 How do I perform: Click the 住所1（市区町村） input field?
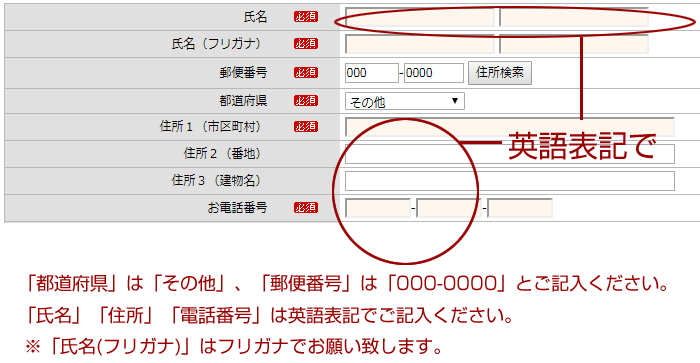pos(509,127)
